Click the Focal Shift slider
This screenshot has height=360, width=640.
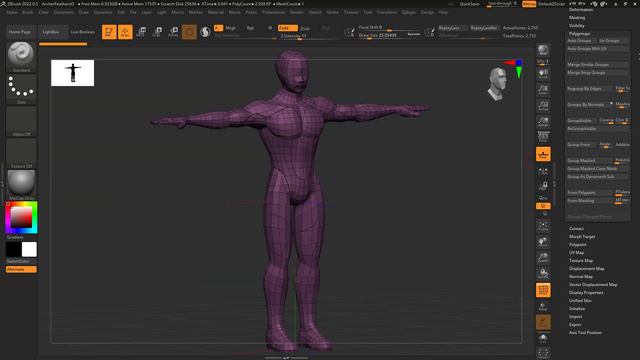click(389, 27)
